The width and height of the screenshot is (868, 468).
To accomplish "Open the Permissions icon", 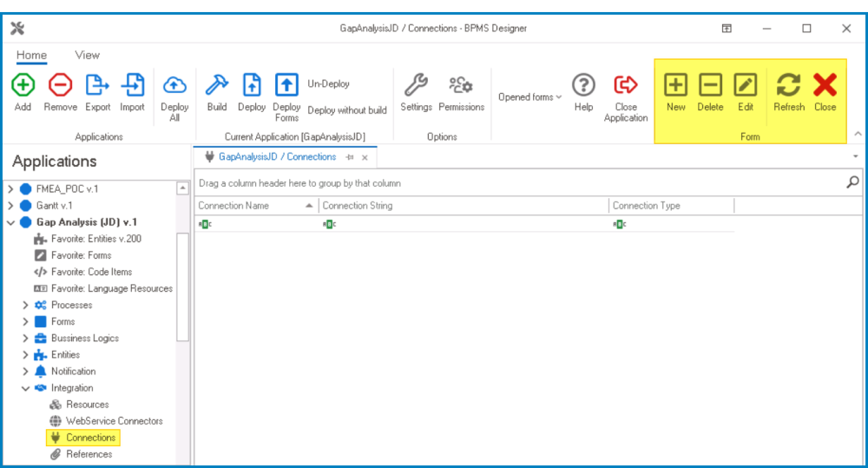I will [x=461, y=85].
